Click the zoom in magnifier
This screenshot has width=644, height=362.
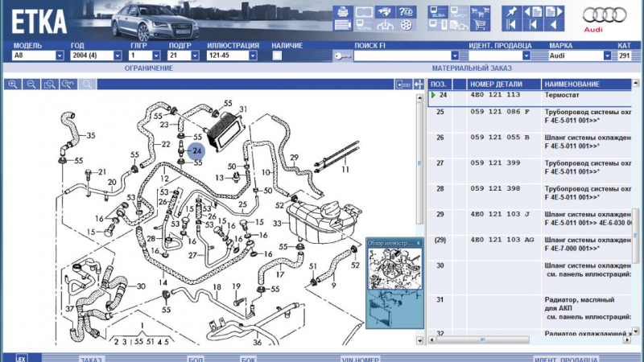click(x=14, y=84)
